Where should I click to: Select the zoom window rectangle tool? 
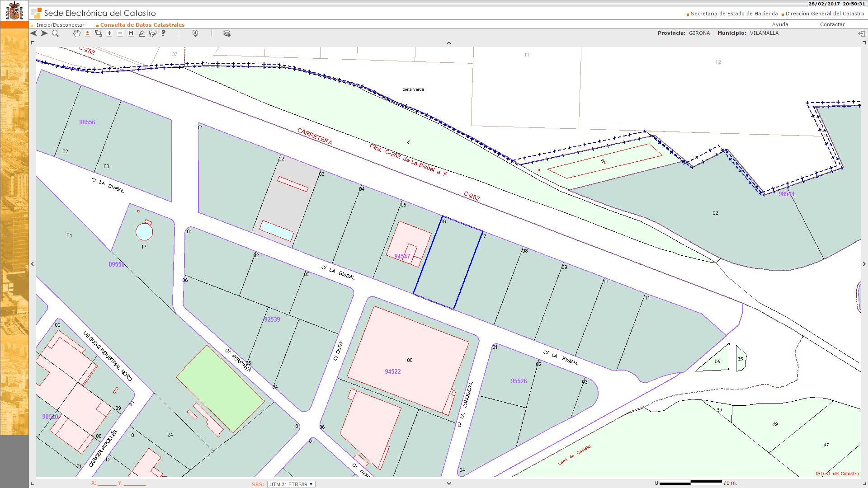point(99,33)
